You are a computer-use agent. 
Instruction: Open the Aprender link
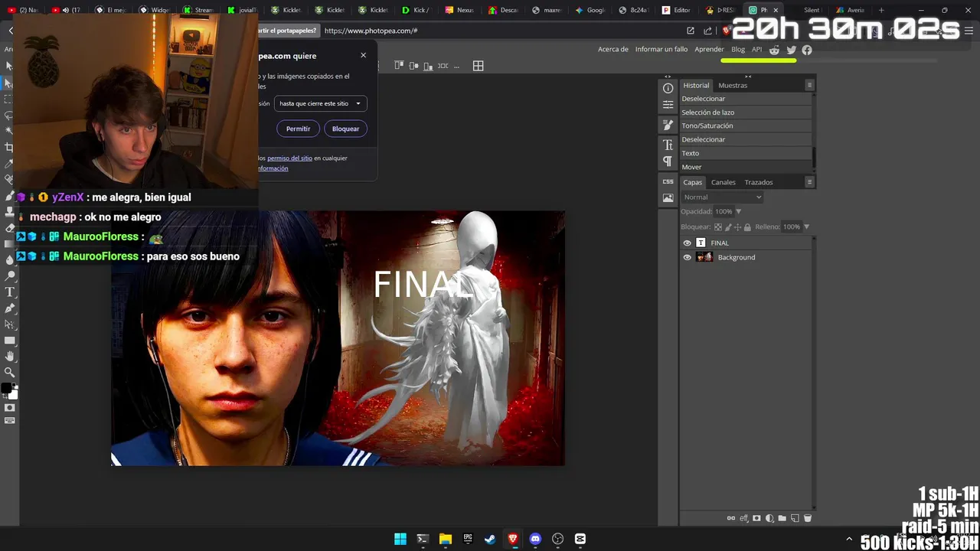[709, 49]
